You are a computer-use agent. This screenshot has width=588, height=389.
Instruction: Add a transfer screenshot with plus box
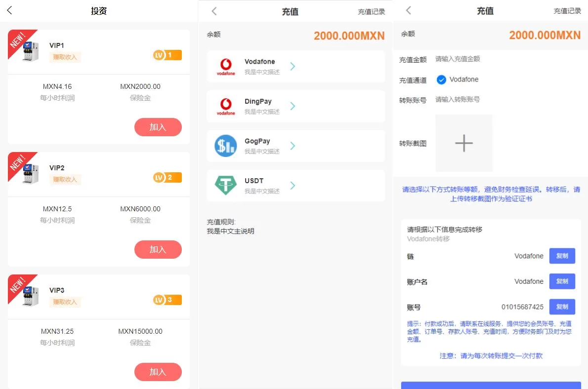point(464,143)
